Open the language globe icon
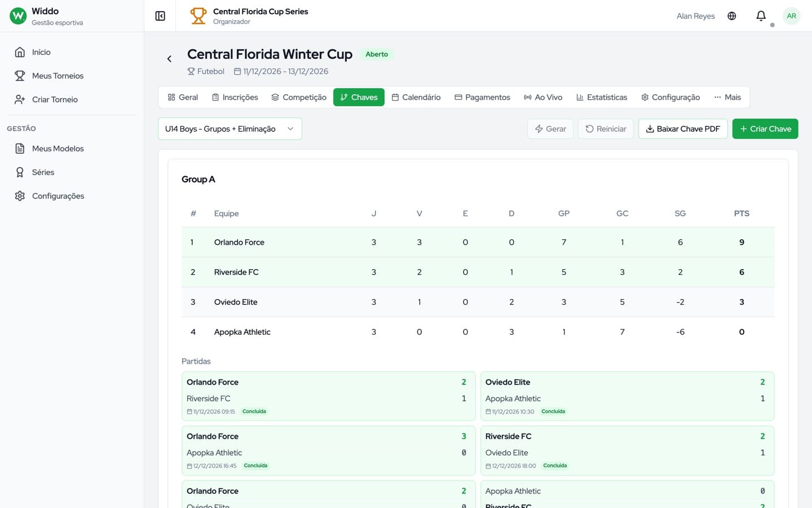Screen dimensions: 812x508 click(x=732, y=16)
